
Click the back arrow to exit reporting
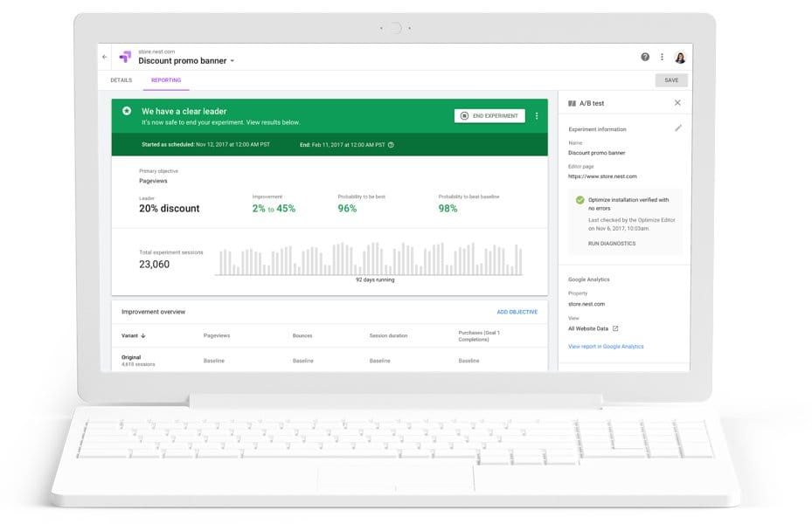(103, 56)
